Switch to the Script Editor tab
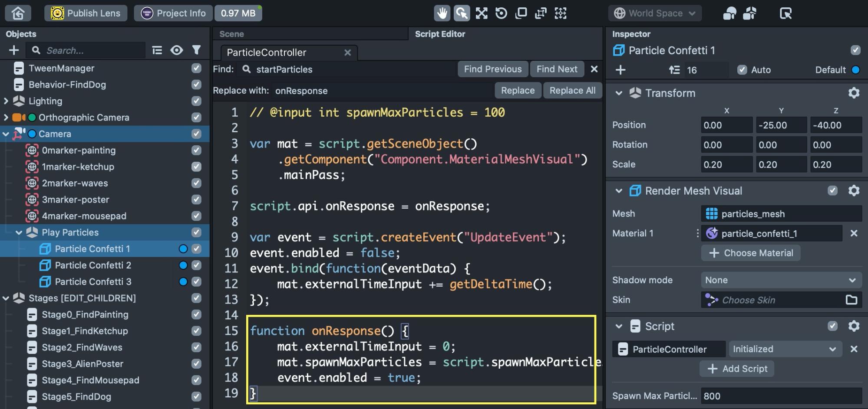Image resolution: width=868 pixels, height=409 pixels. click(440, 34)
